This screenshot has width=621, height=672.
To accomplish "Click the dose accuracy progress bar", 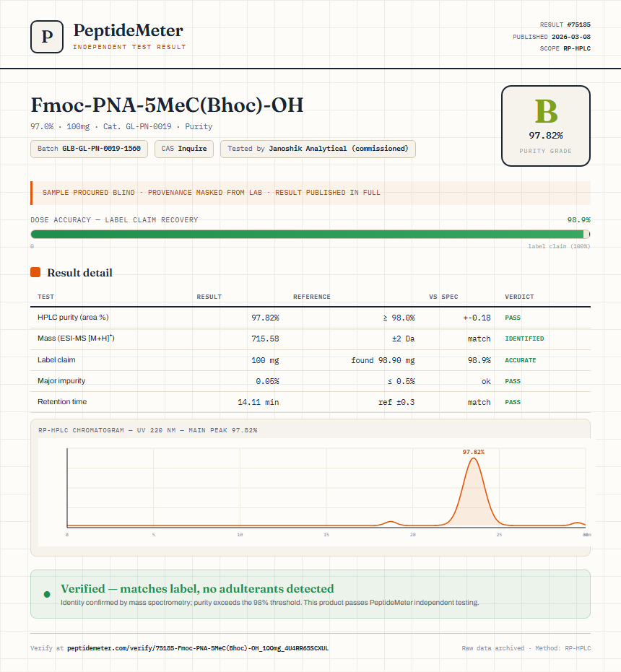I will (x=310, y=234).
